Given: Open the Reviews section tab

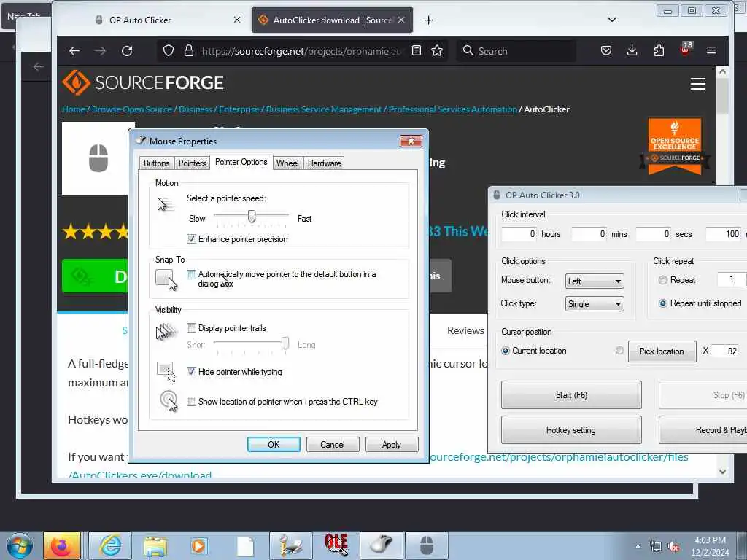Looking at the screenshot, I should (465, 330).
